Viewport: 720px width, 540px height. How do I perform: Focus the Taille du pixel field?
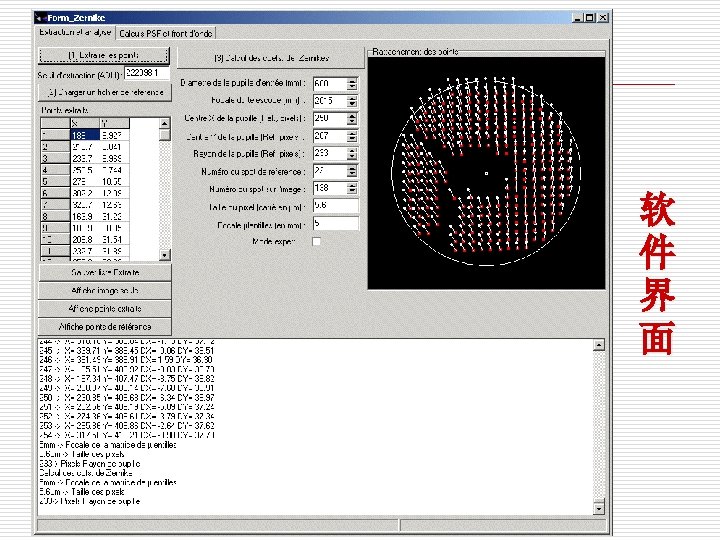(x=336, y=206)
